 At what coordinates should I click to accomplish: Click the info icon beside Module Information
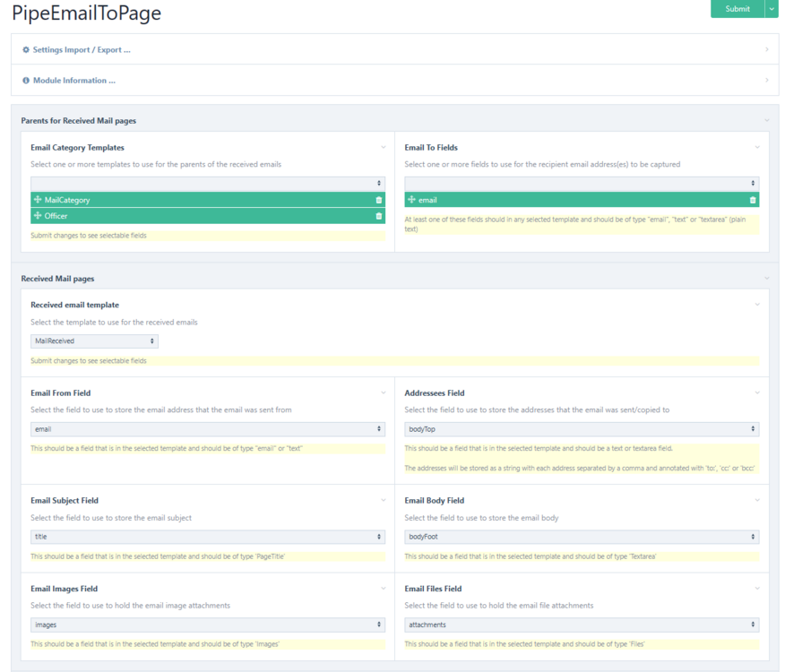point(26,81)
